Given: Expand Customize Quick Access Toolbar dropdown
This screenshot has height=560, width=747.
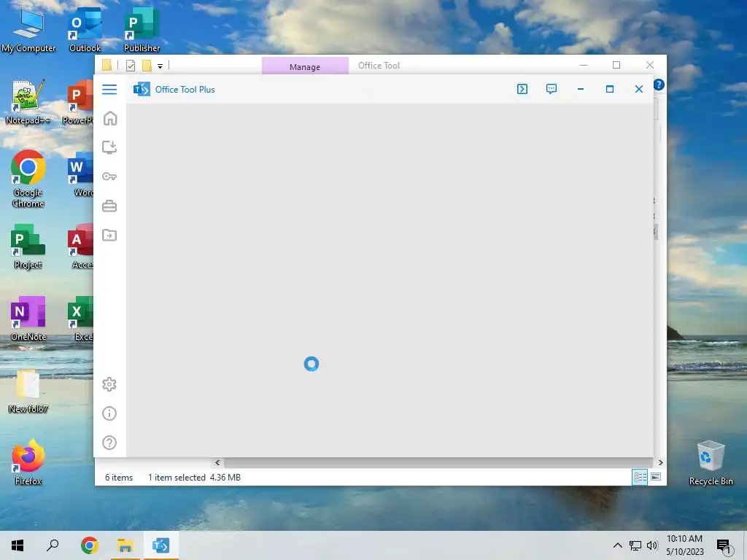Looking at the screenshot, I should click(x=160, y=66).
